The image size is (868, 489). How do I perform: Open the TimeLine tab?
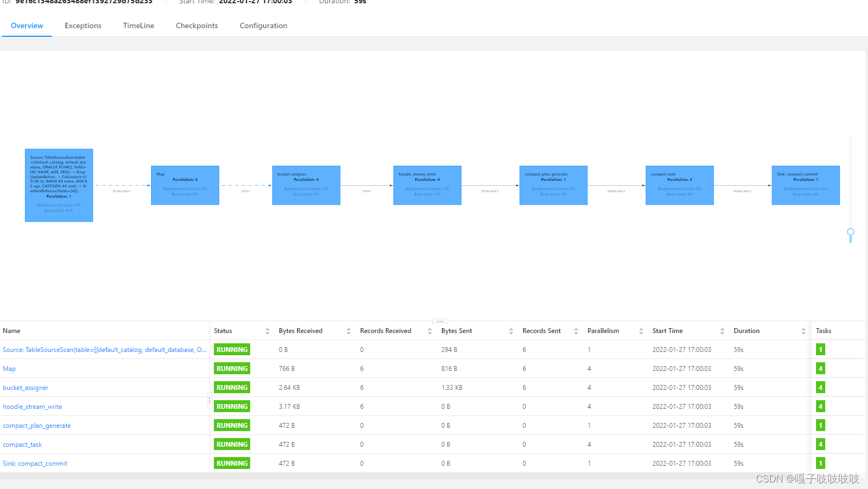138,25
